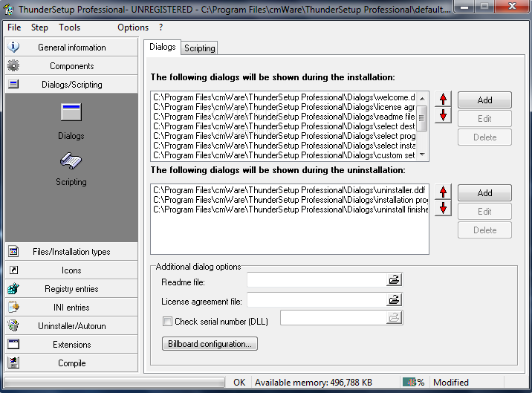
Task: Select the uninstall finishe row
Action: [x=290, y=210]
